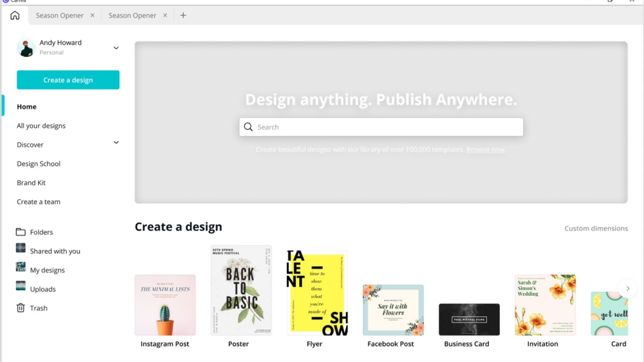Select Home in the sidebar
Screen dimensions: 644x362
(x=27, y=107)
